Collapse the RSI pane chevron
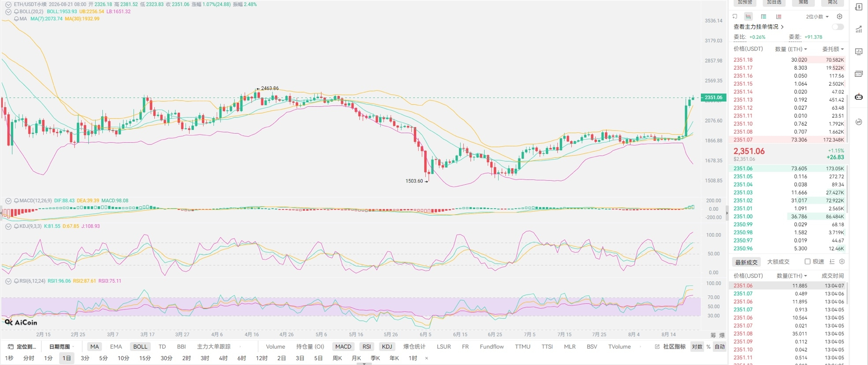The image size is (868, 365). tap(8, 281)
